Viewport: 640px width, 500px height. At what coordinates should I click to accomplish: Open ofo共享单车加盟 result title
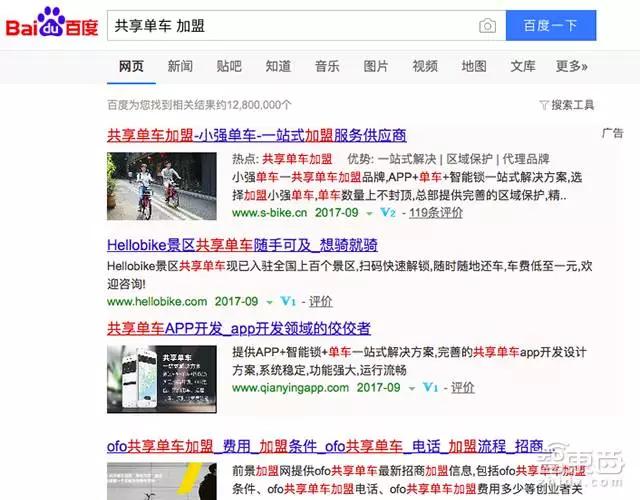pos(331,446)
